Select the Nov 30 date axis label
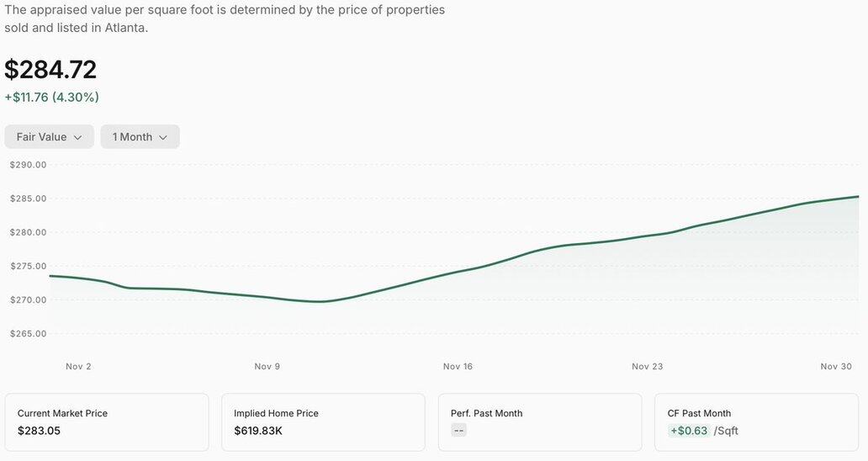868x461 pixels. pyautogui.click(x=836, y=367)
